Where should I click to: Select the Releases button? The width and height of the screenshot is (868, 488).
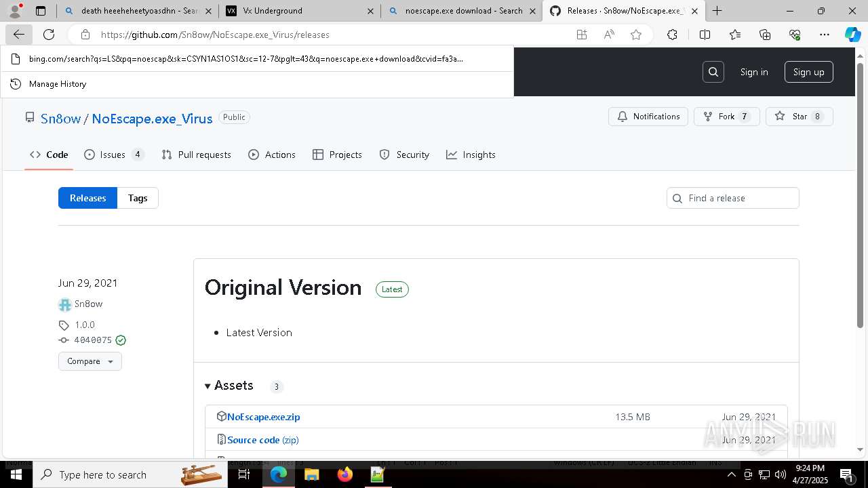tap(88, 198)
